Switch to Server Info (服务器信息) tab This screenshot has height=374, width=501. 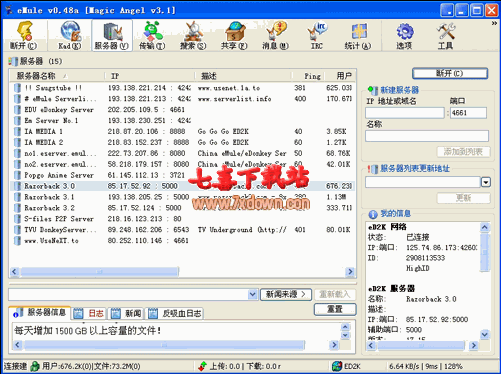click(40, 313)
